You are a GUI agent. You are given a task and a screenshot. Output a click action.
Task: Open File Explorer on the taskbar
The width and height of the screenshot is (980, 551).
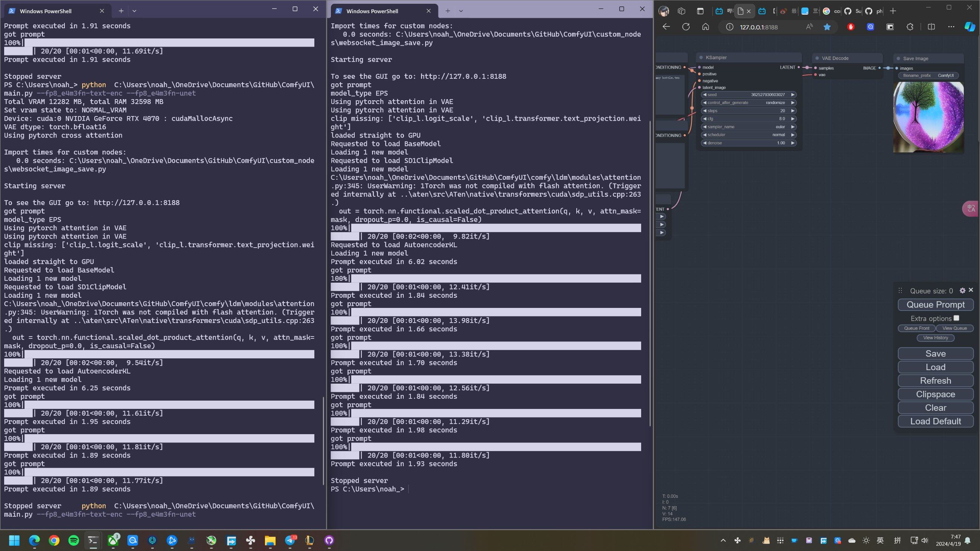pos(270,540)
